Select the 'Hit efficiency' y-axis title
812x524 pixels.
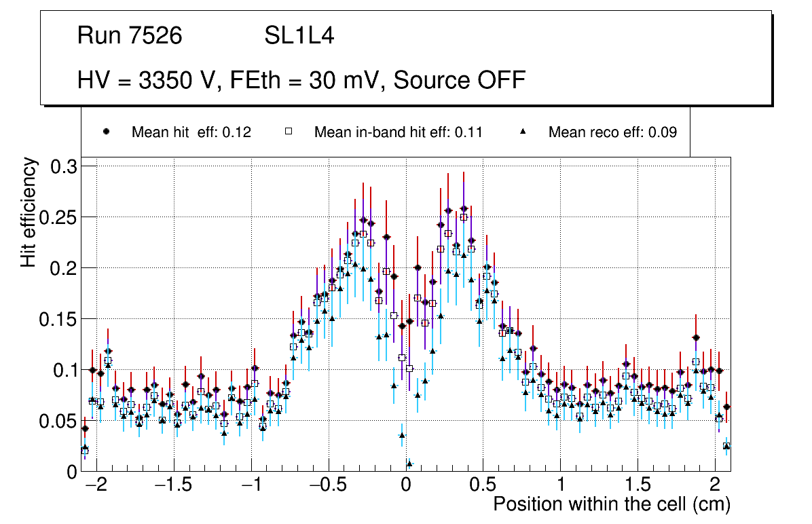29,212
